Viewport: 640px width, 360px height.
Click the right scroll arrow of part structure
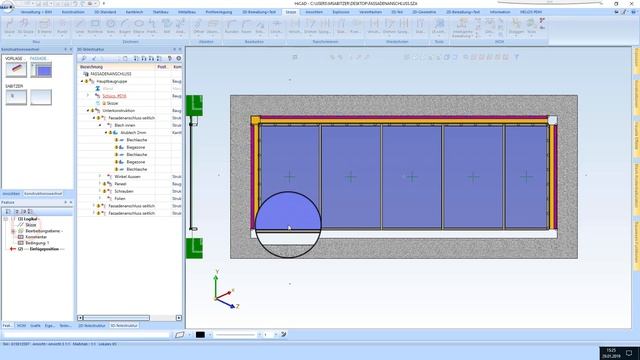[179, 318]
